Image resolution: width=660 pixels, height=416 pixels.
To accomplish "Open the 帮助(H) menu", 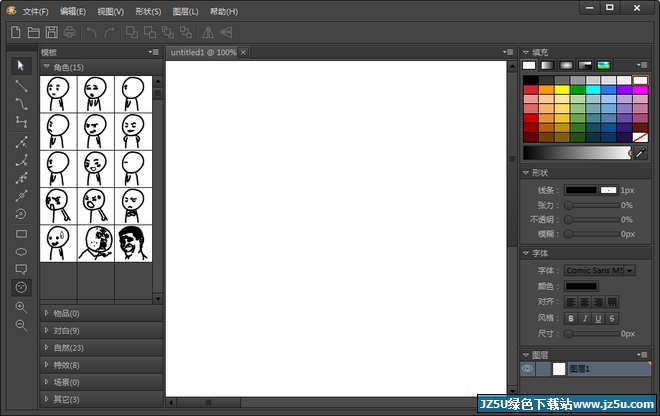I will [x=224, y=12].
